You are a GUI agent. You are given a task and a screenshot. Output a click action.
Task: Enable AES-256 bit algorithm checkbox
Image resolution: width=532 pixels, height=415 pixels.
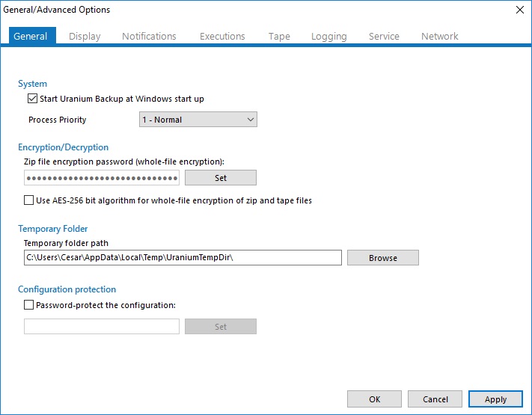[x=29, y=200]
